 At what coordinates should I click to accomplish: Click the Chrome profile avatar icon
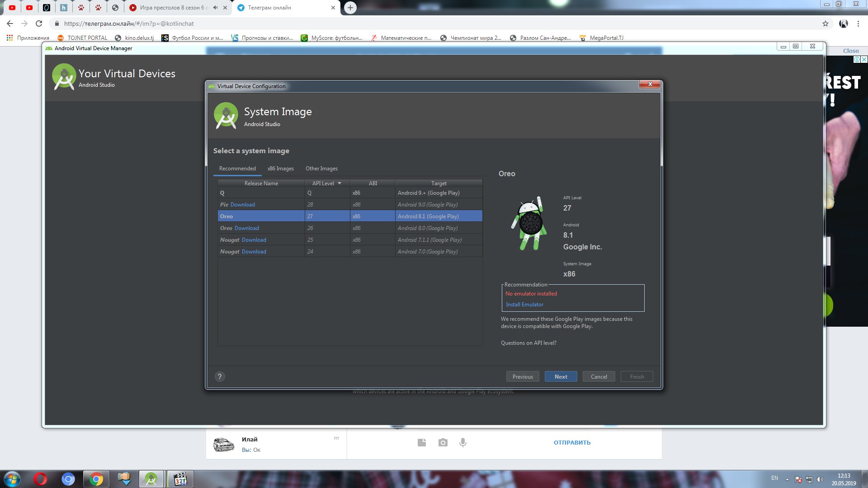[844, 23]
